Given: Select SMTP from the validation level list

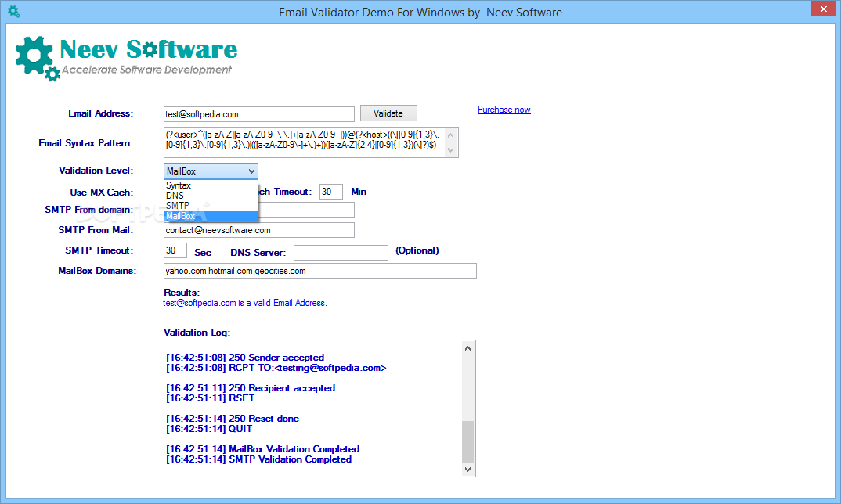Looking at the screenshot, I should (211, 205).
